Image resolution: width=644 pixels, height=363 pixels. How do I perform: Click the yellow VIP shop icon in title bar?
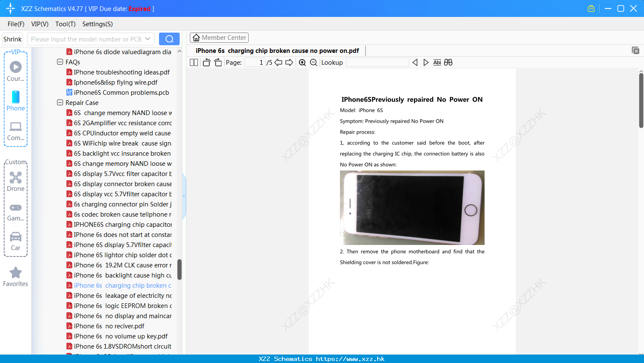point(591,8)
